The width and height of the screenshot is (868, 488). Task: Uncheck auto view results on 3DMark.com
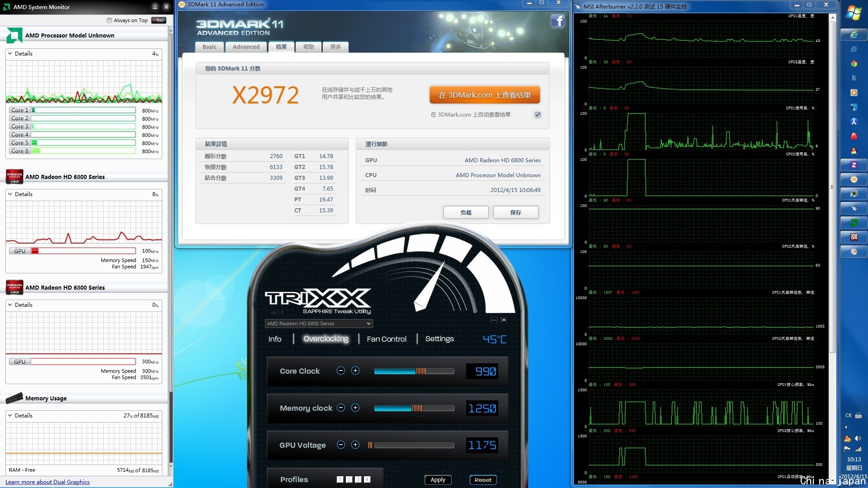[538, 115]
